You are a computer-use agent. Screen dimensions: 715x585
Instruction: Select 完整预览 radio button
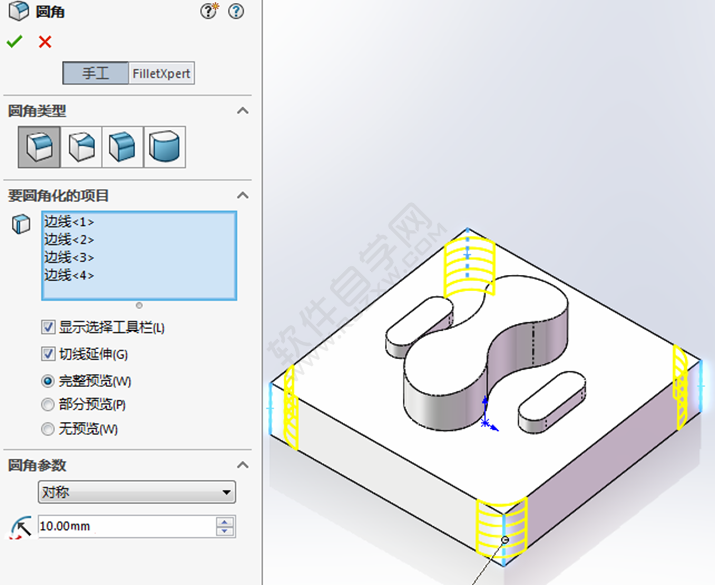(x=47, y=381)
